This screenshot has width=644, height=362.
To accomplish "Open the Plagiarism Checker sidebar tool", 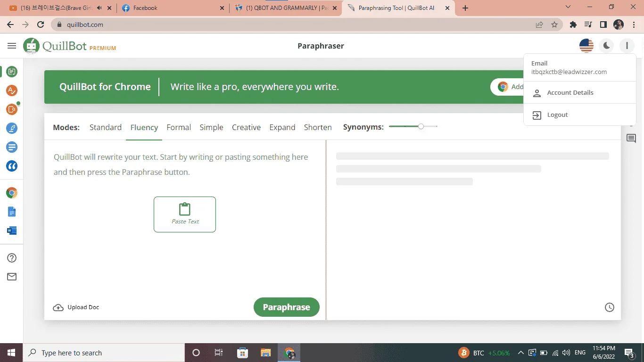I will click(x=12, y=109).
